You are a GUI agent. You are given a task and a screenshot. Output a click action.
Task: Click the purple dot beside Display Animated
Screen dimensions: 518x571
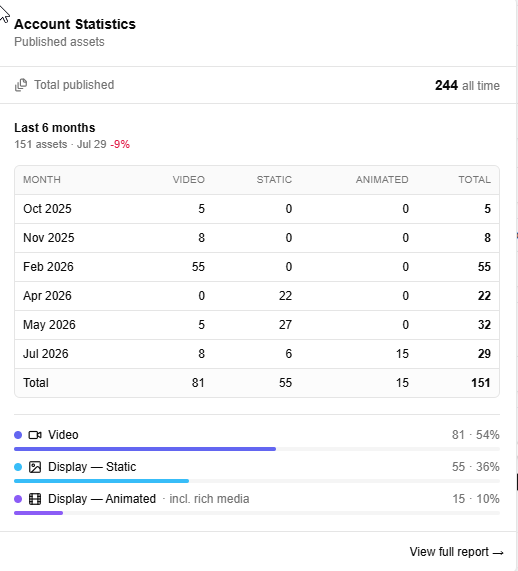click(18, 499)
